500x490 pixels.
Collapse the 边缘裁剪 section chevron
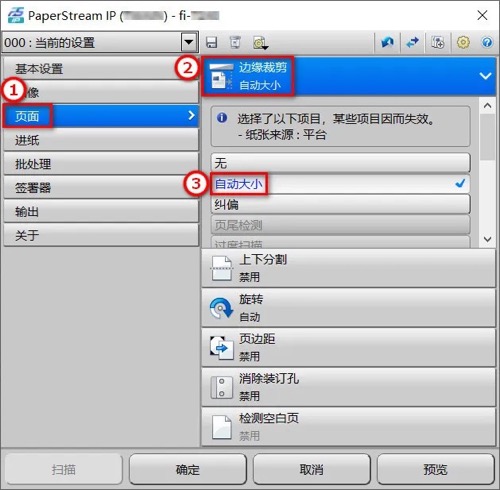pos(485,76)
